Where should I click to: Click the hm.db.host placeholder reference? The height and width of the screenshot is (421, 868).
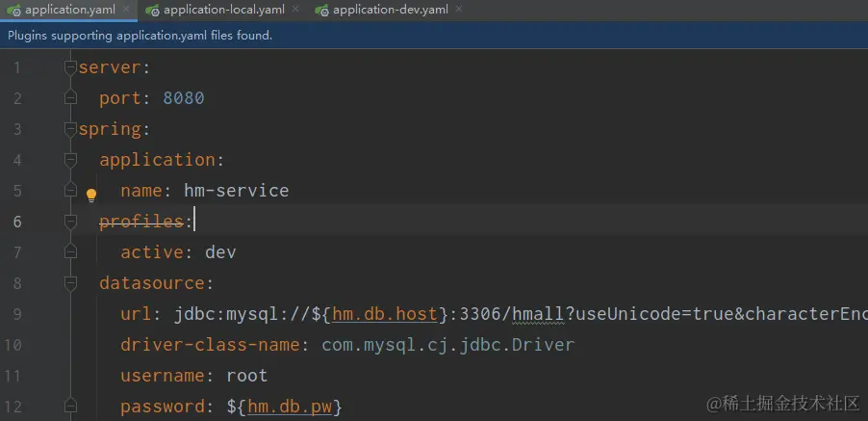385,314
